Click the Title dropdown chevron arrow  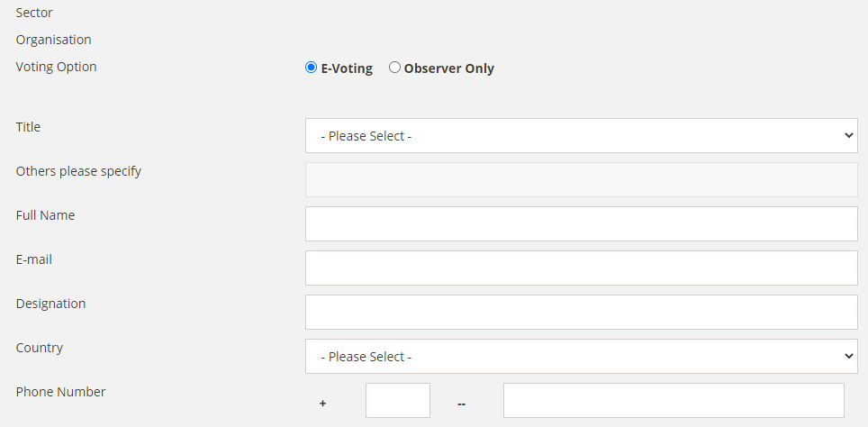pyautogui.click(x=848, y=135)
